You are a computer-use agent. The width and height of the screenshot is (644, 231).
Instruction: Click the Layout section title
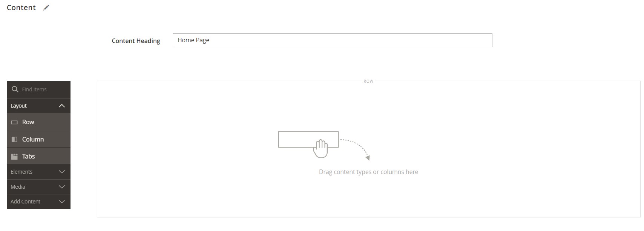pos(19,106)
